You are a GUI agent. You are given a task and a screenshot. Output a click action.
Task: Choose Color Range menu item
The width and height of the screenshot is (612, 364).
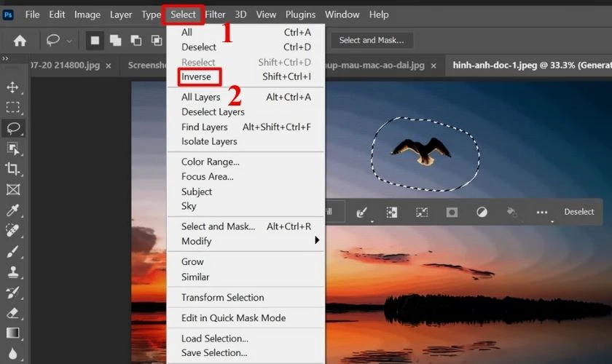coord(246,162)
